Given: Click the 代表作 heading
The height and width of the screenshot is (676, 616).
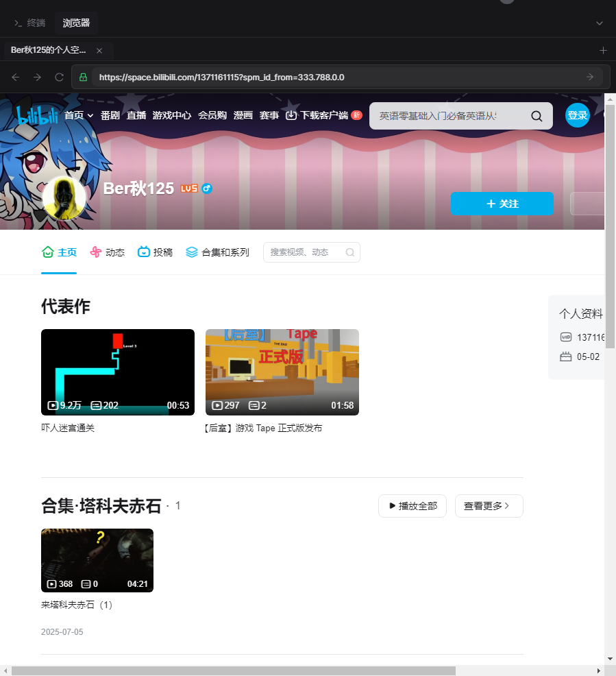Looking at the screenshot, I should (x=66, y=306).
